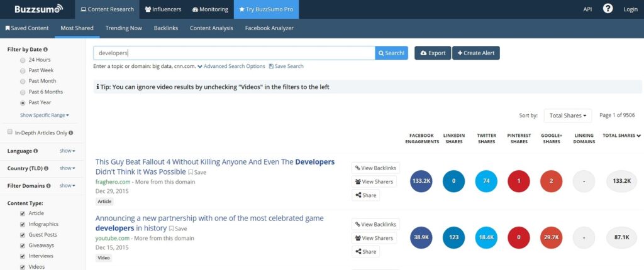Enable In-Depth Articles Only checkbox
This screenshot has width=644, height=270.
pos(10,132)
